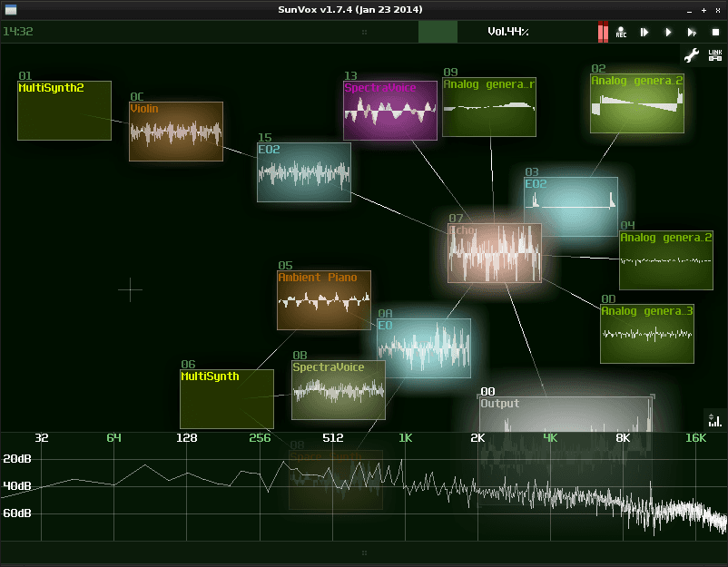
Task: Click the 4K frequency label
Action: pyautogui.click(x=550, y=437)
